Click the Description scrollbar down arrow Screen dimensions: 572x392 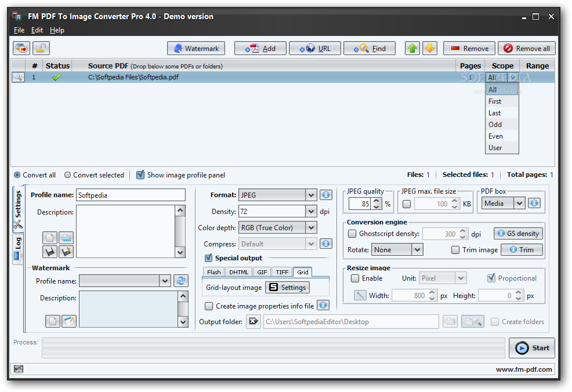pos(180,252)
